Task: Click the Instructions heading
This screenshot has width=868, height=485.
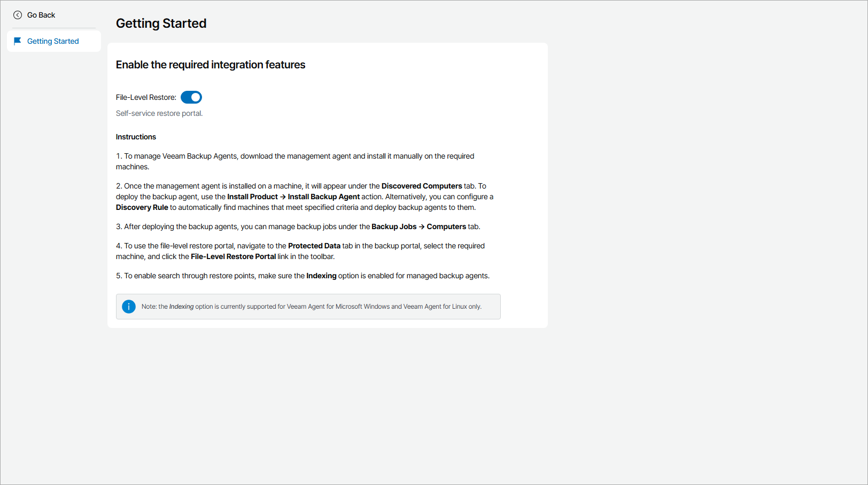Action: pyautogui.click(x=136, y=137)
